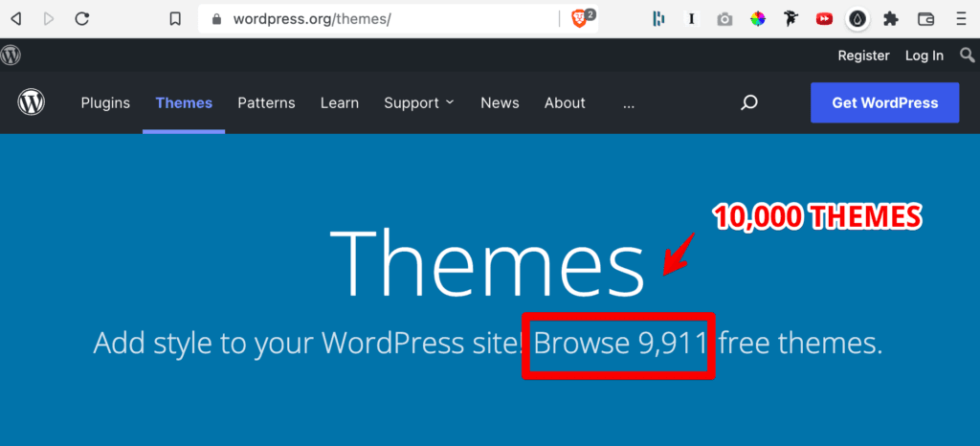Image resolution: width=980 pixels, height=446 pixels.
Task: Open the Brave wallet icon
Action: [925, 19]
